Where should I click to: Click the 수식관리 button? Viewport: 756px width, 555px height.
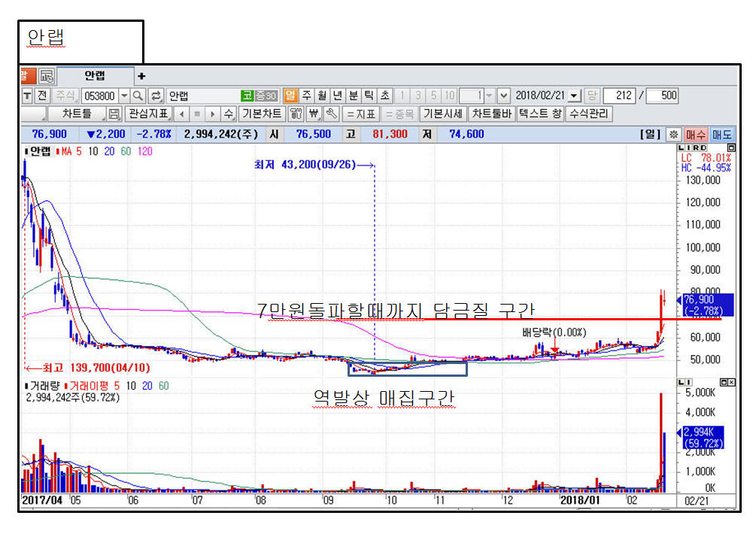pos(590,114)
